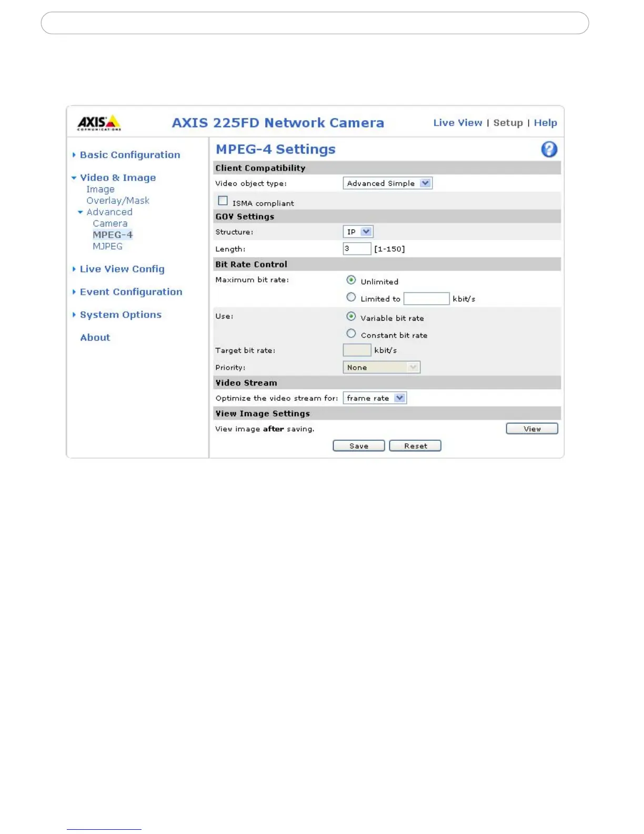The width and height of the screenshot is (644, 834).
Task: Click the AXIS 225FD Network Camera title
Action: pyautogui.click(x=278, y=123)
